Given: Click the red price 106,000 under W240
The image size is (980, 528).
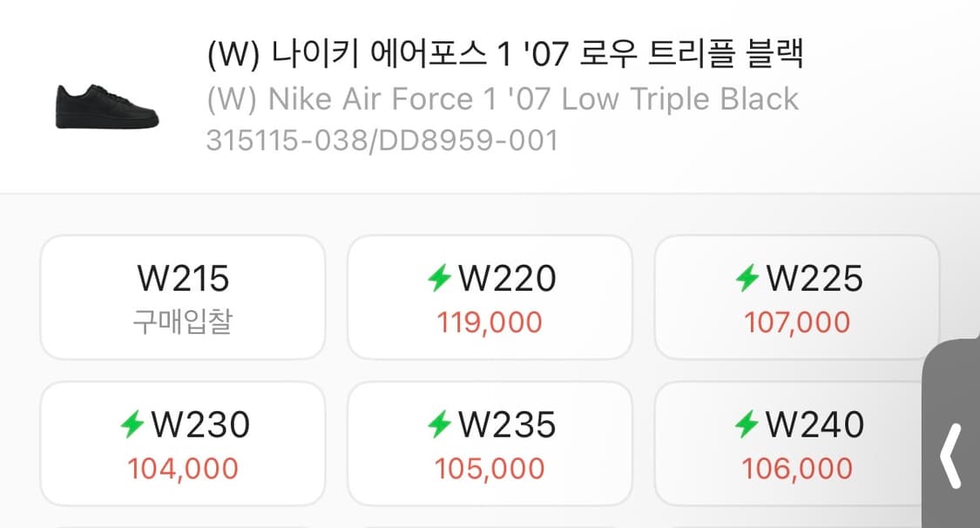Looking at the screenshot, I should pos(795,468).
